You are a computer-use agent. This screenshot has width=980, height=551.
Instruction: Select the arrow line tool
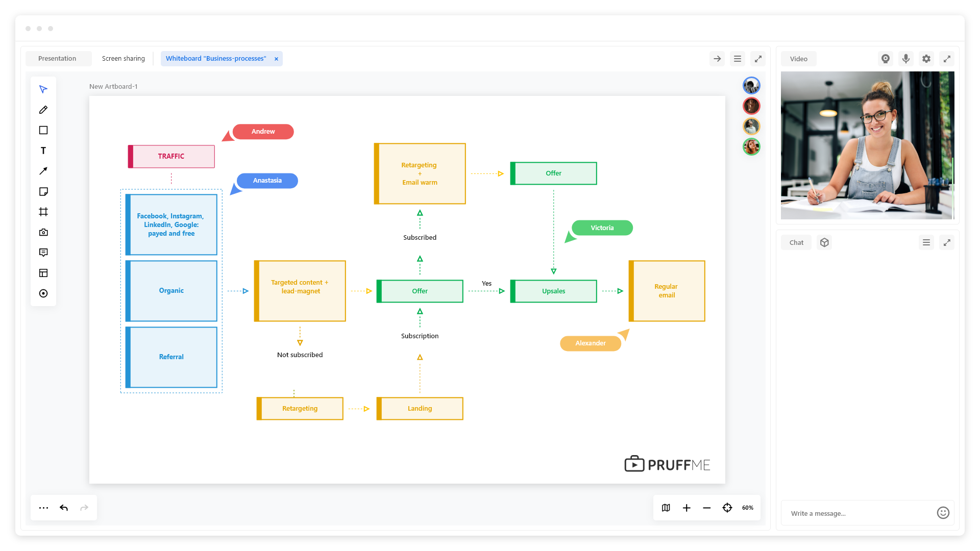tap(43, 171)
